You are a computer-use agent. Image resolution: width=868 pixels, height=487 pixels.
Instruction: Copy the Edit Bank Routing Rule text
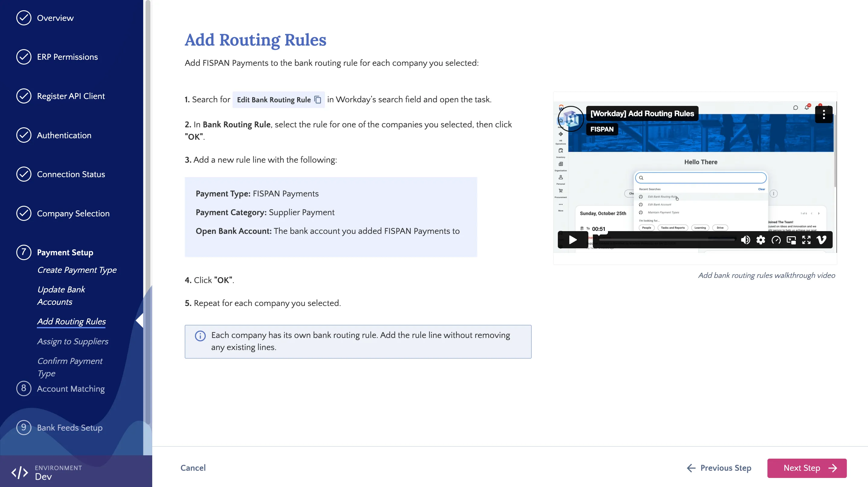pos(317,100)
